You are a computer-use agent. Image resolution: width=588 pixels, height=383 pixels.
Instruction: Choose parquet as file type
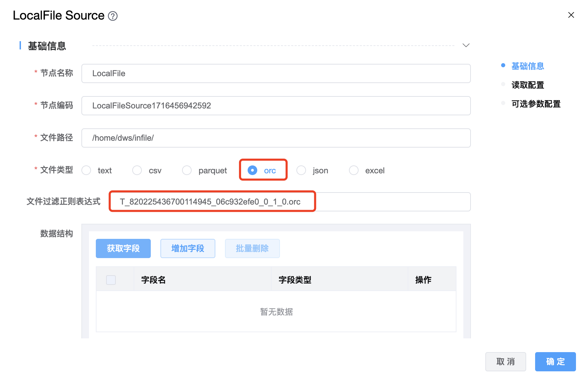pos(187,170)
